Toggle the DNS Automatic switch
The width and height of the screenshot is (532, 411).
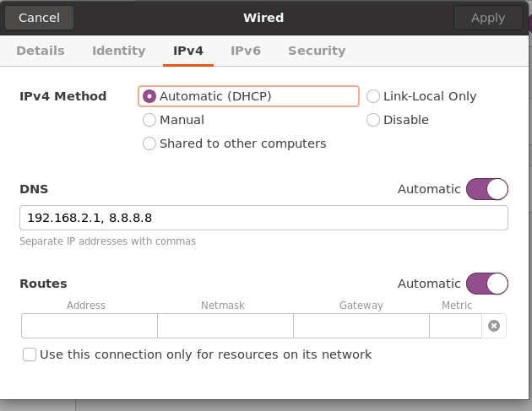486,189
